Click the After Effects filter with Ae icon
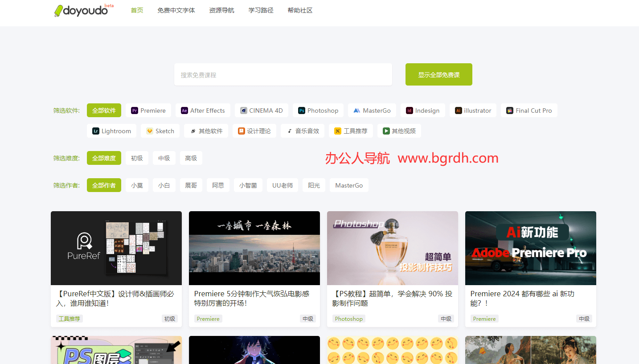 184,110
